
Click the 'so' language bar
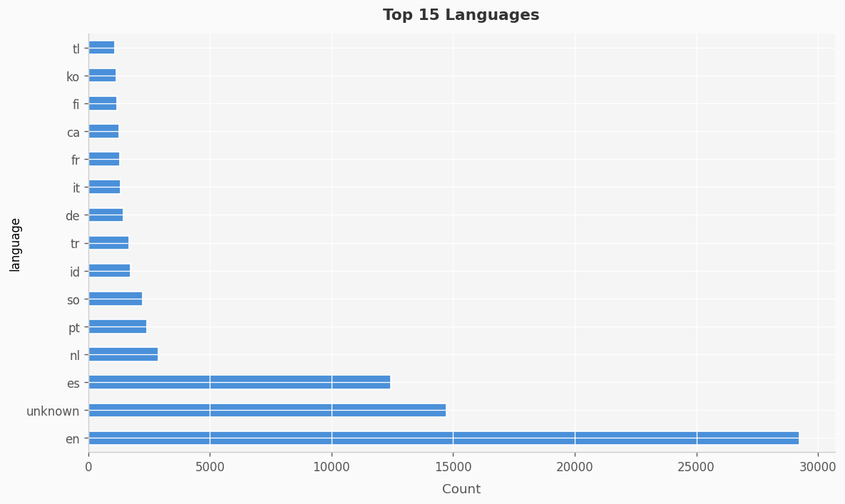point(115,299)
